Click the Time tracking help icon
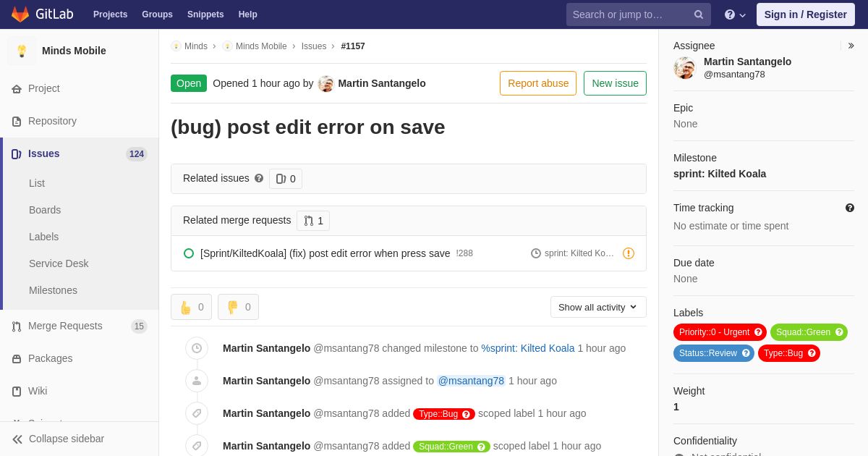Image resolution: width=868 pixels, height=456 pixels. click(x=850, y=208)
